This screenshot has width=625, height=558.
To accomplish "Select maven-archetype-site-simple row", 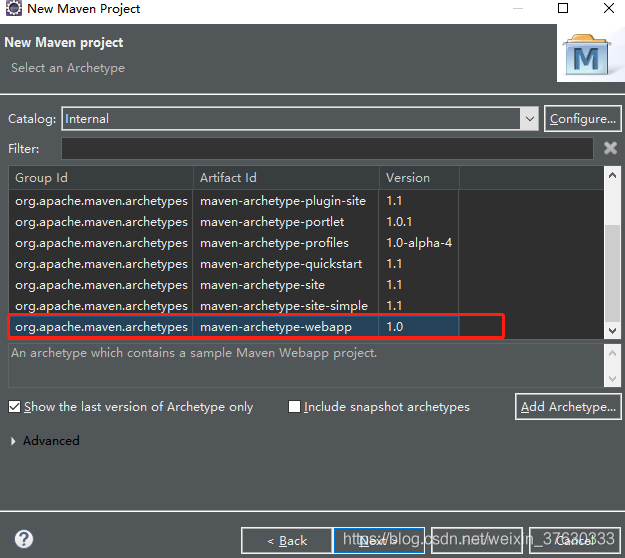I will pos(306,306).
